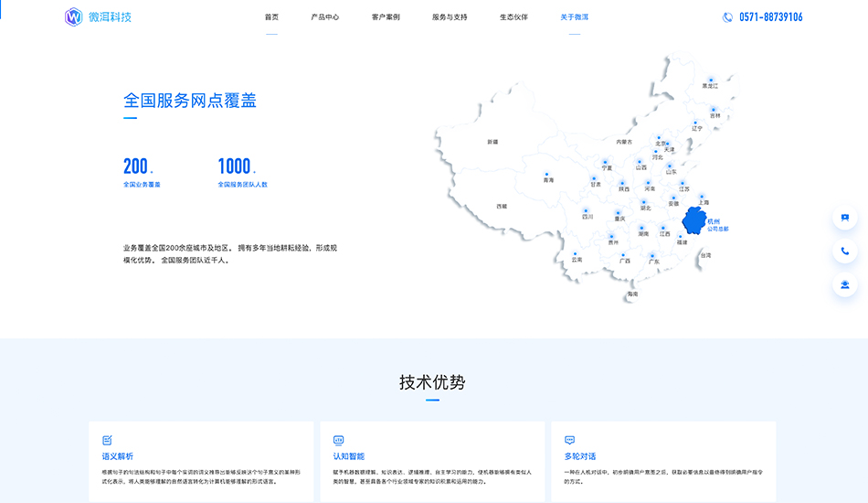Click the 认知智能 card icon
The width and height of the screenshot is (868, 503).
338,440
